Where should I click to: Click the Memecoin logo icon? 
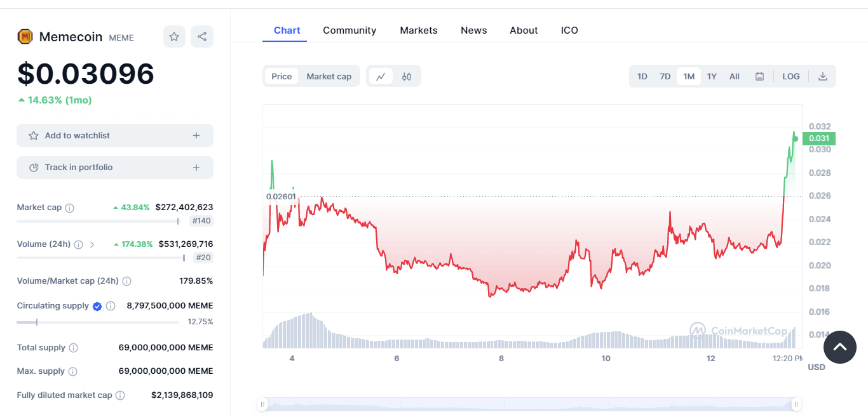(25, 37)
